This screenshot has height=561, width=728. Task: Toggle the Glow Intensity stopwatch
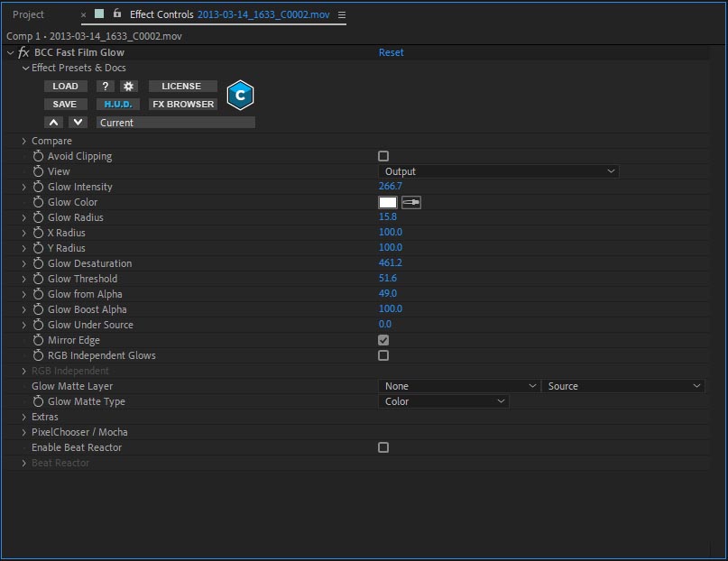click(38, 187)
